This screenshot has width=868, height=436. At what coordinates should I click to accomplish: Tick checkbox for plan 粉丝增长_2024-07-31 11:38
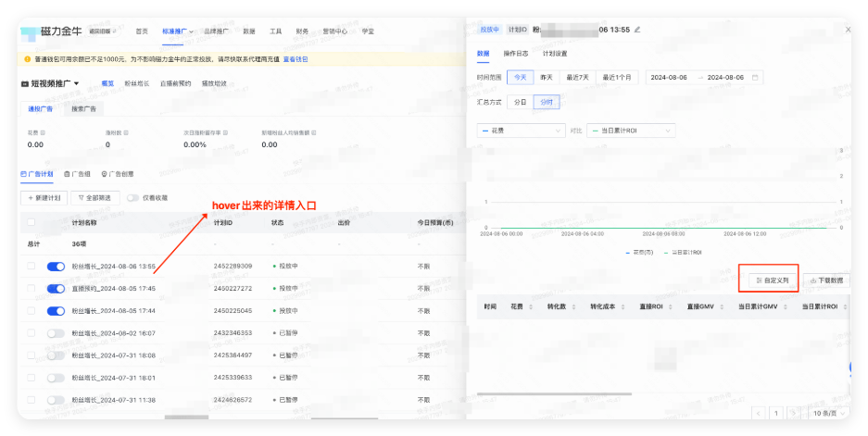(x=31, y=400)
